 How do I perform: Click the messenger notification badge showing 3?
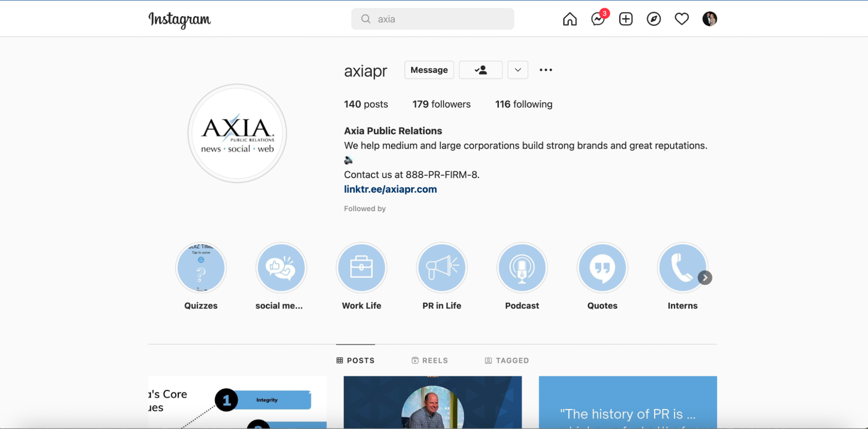pos(604,14)
